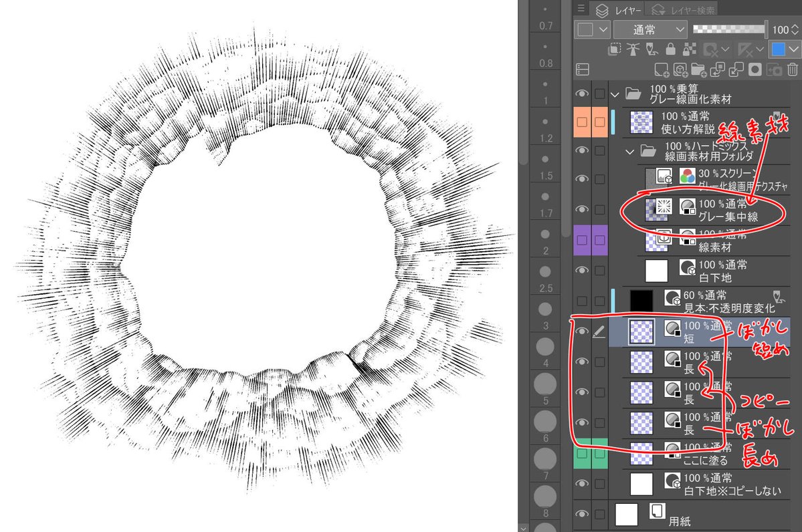Show the 見本:不透明度変化 layer visibility box
The width and height of the screenshot is (802, 532).
(x=582, y=301)
